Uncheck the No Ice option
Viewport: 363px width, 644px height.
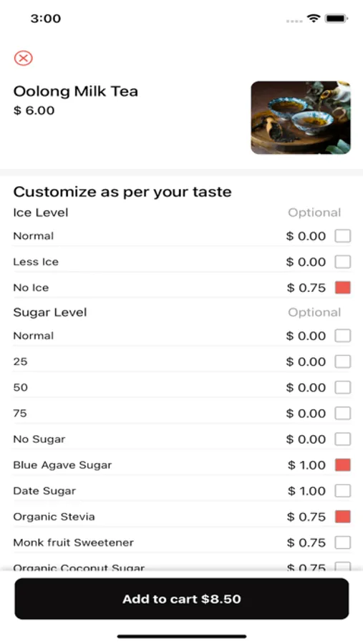pyautogui.click(x=342, y=288)
